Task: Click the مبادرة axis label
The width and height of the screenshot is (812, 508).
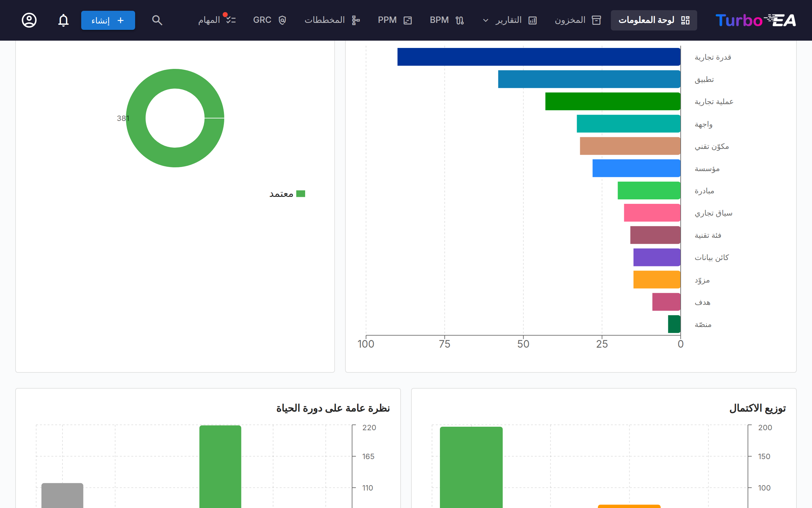Action: click(x=704, y=191)
